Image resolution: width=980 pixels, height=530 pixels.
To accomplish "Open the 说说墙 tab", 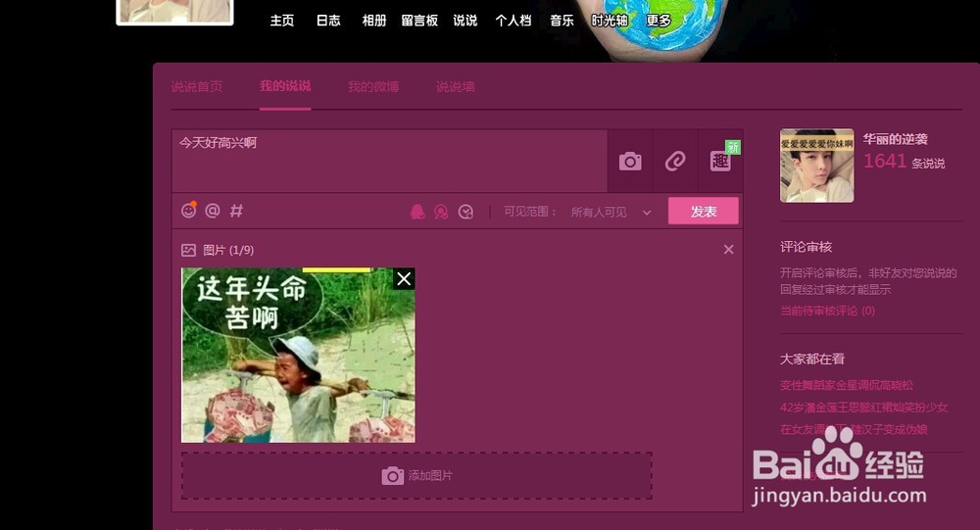I will coord(455,87).
